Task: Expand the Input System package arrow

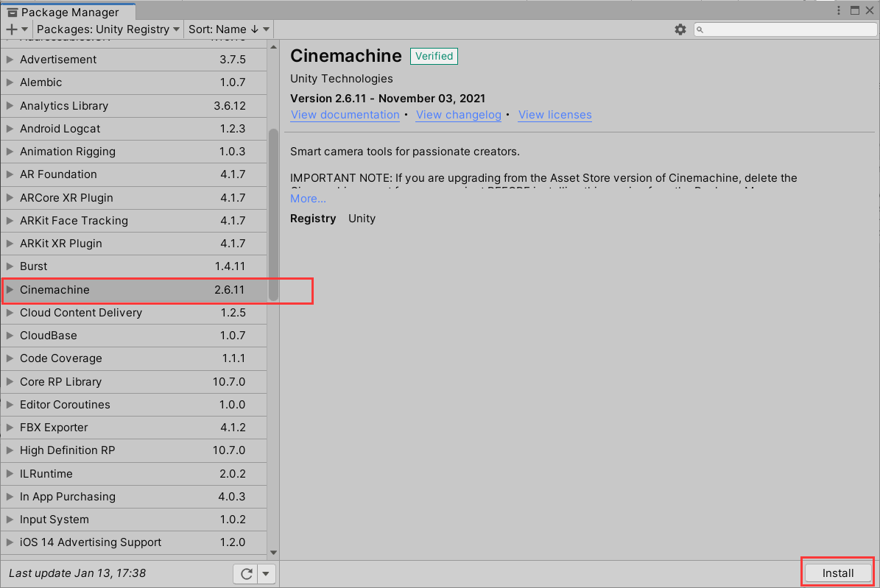Action: pos(10,520)
